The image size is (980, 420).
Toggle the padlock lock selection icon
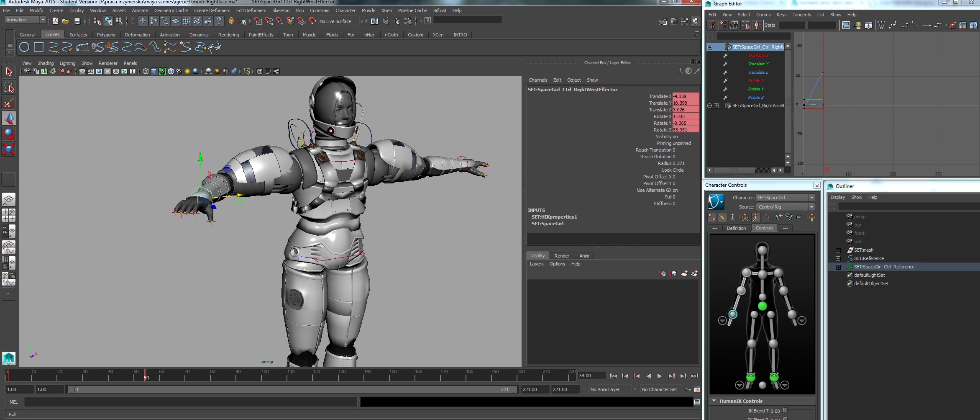[231, 21]
